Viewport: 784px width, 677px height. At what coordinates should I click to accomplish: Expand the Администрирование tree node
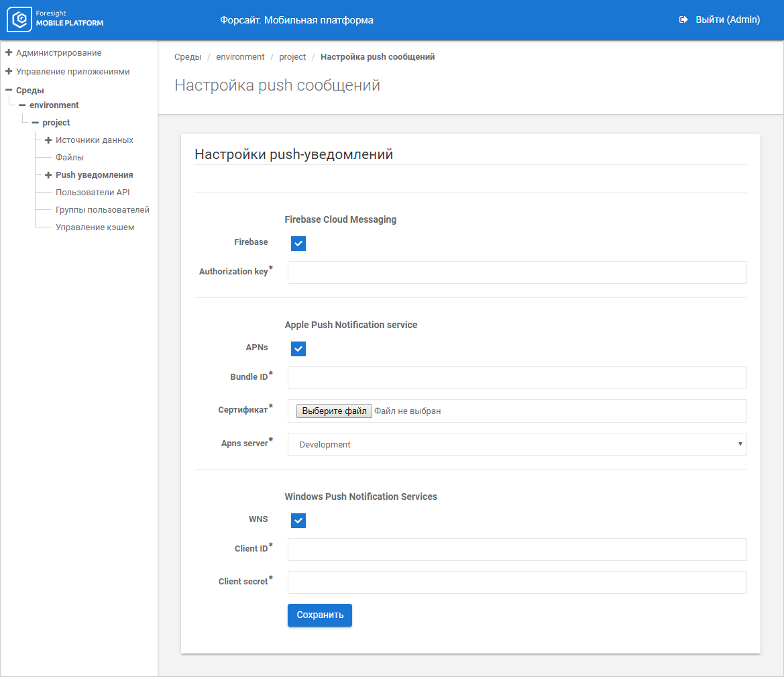[9, 52]
